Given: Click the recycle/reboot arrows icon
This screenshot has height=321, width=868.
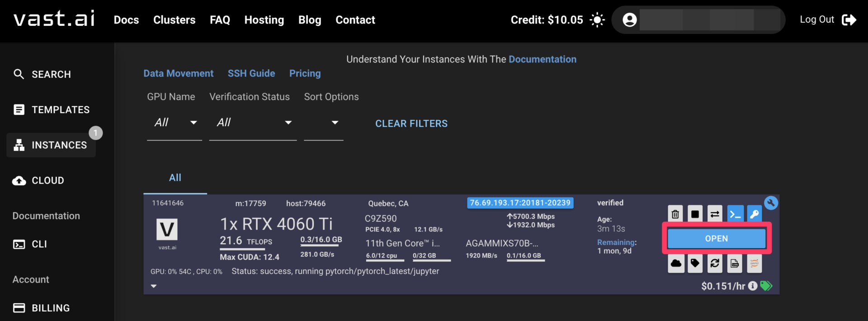Looking at the screenshot, I should pos(715,263).
